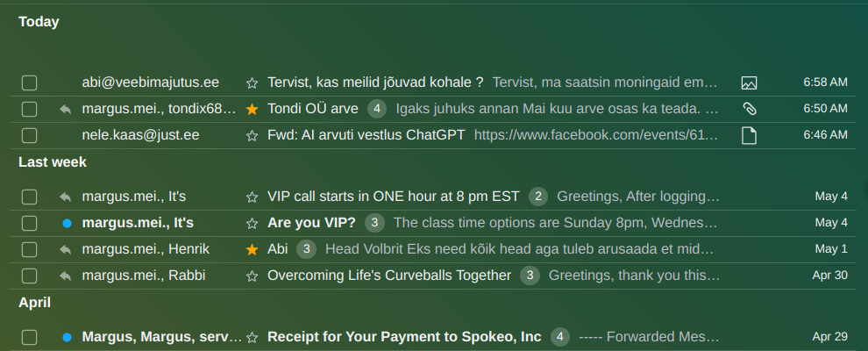Open image attachment in Tervist email
868x351 pixels.
coord(749,83)
